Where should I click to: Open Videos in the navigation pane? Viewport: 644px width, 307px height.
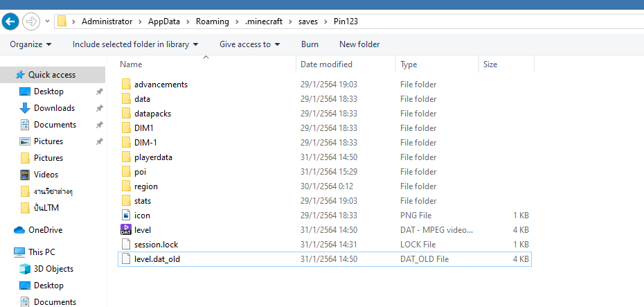46,175
